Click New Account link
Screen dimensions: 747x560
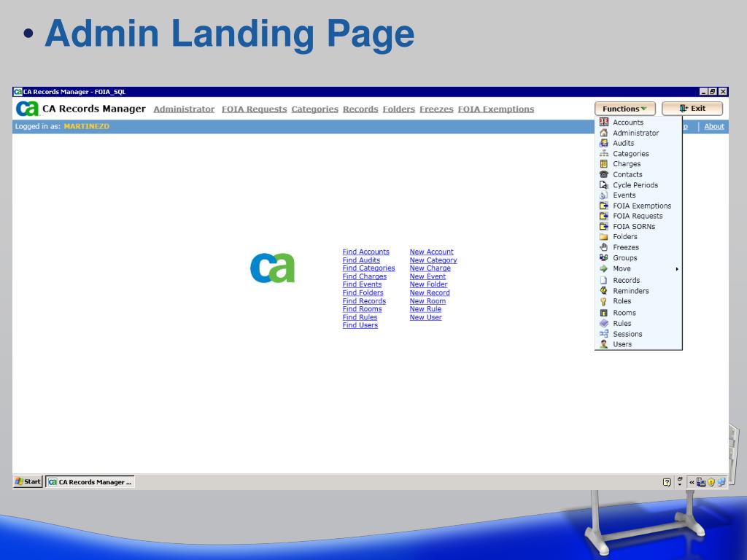tap(432, 252)
